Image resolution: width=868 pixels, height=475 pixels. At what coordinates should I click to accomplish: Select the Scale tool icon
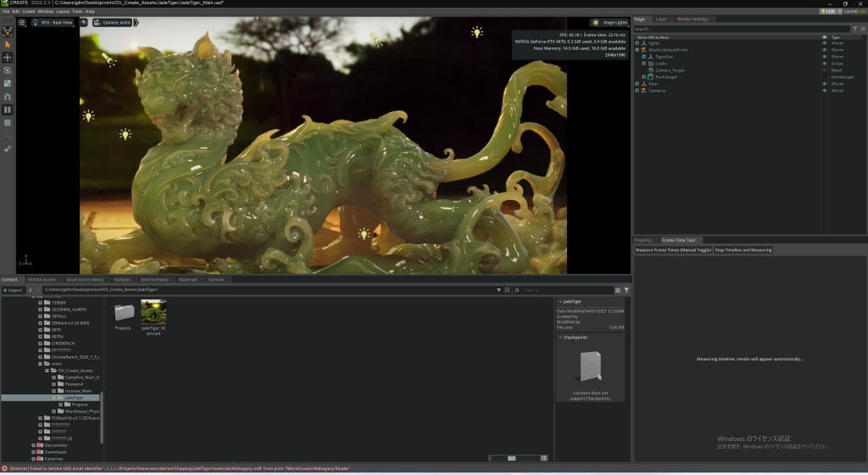(7, 83)
